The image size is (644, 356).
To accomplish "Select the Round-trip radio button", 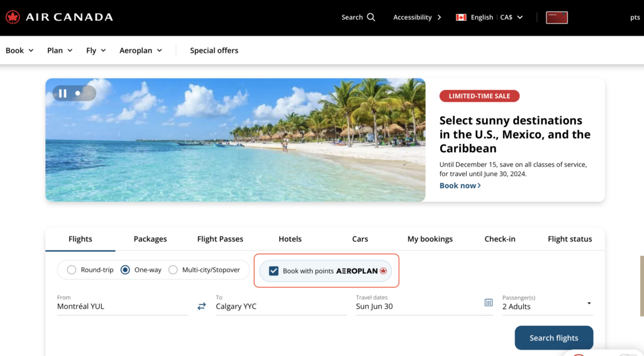I will pos(71,270).
